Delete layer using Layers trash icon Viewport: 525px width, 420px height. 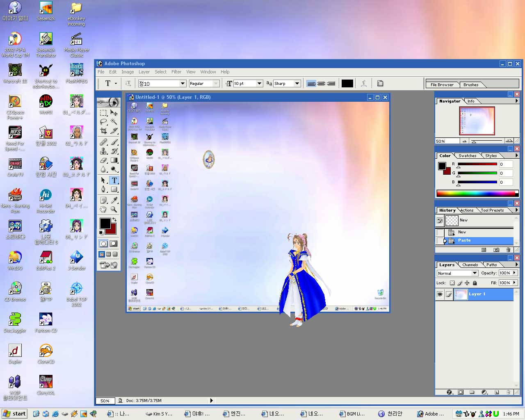pyautogui.click(x=508, y=392)
